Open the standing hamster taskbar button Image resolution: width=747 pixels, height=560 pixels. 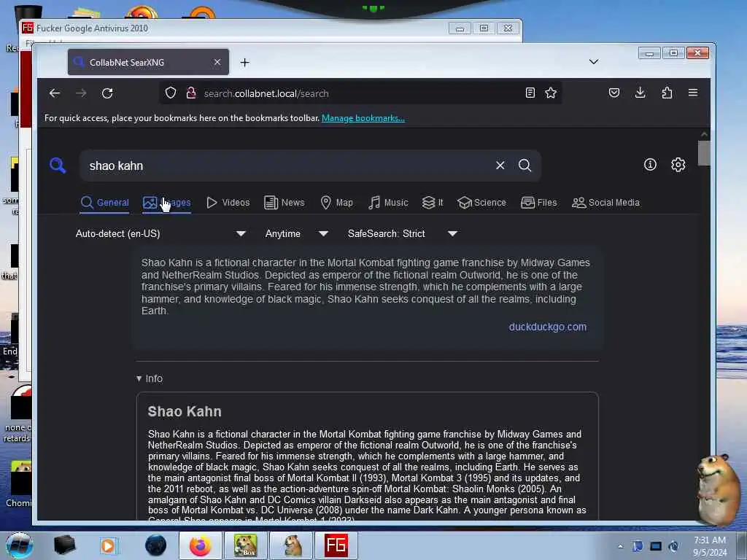[x=291, y=545]
